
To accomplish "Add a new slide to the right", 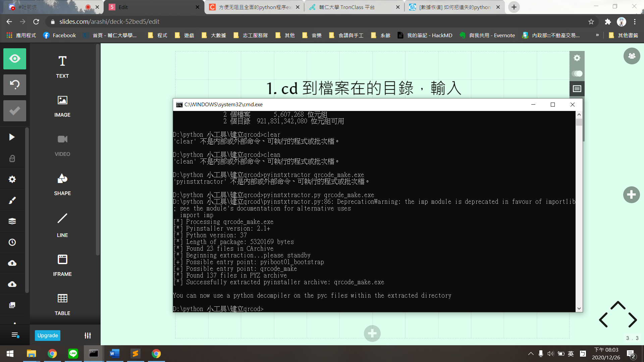I will [631, 195].
